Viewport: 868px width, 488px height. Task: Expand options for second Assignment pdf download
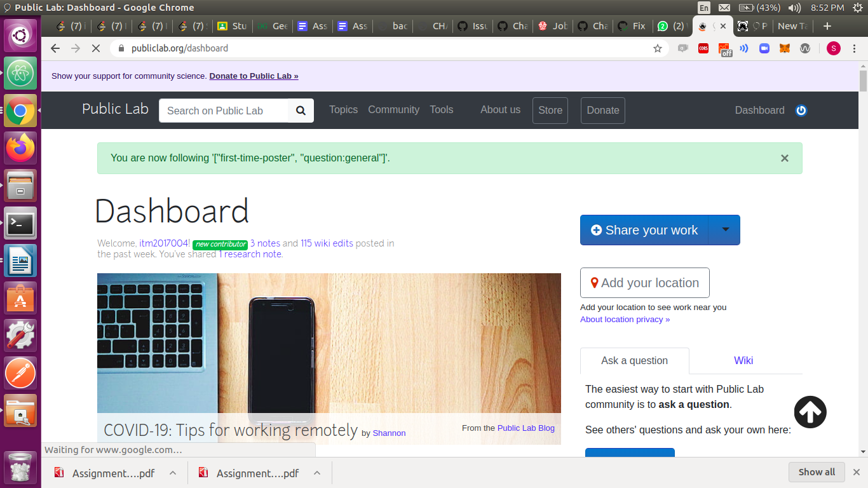tap(317, 473)
